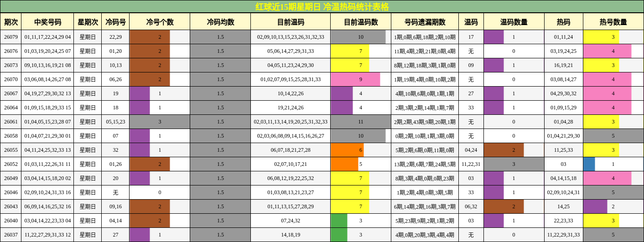The width and height of the screenshot is (644, 242).
Task: Select the 温码数量 column header
Action: coord(514,22)
